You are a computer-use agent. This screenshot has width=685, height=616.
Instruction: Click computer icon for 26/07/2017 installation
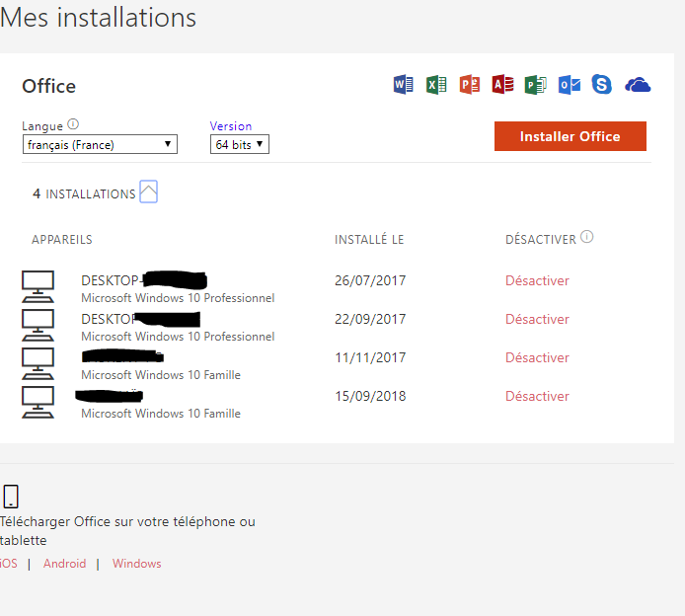coord(38,286)
